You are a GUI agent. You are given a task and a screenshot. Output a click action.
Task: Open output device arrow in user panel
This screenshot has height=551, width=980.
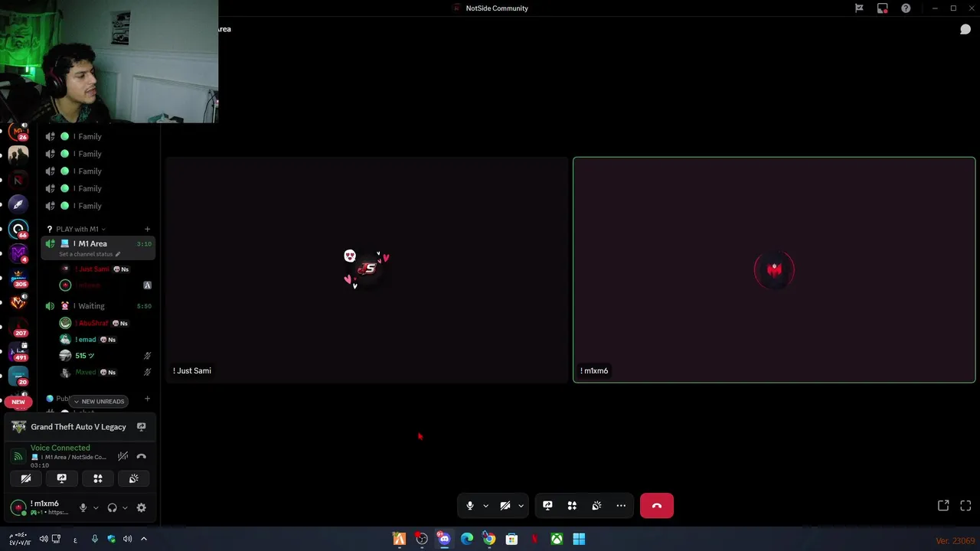pos(125,507)
